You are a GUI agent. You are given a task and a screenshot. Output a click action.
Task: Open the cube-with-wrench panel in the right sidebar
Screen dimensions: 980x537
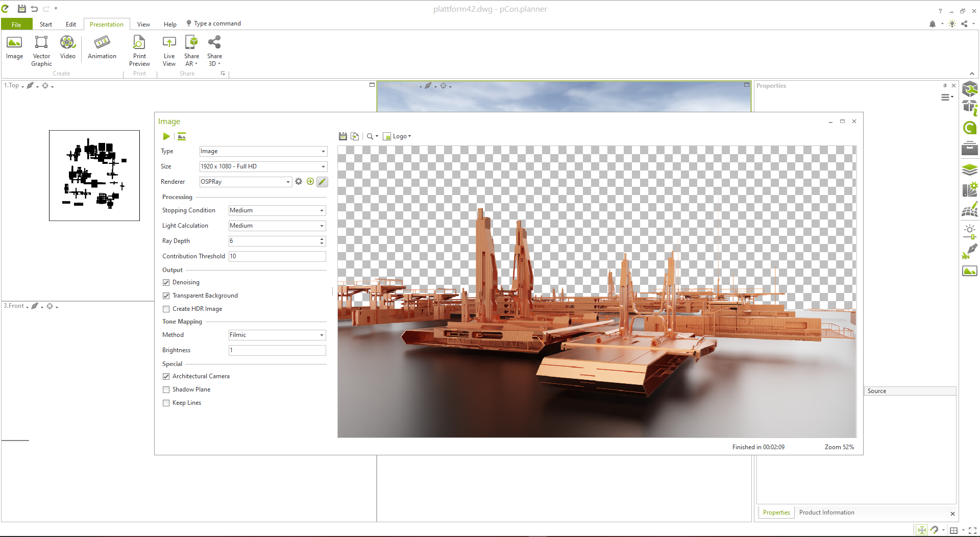click(970, 89)
